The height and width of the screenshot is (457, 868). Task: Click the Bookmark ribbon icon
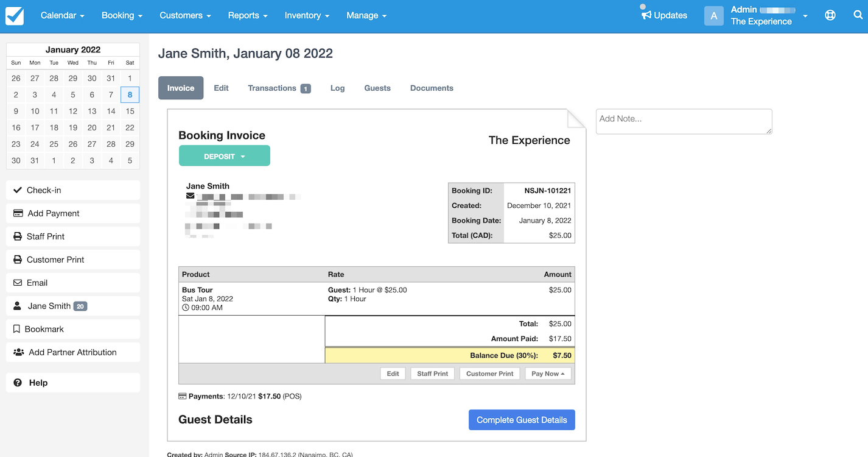click(x=17, y=329)
